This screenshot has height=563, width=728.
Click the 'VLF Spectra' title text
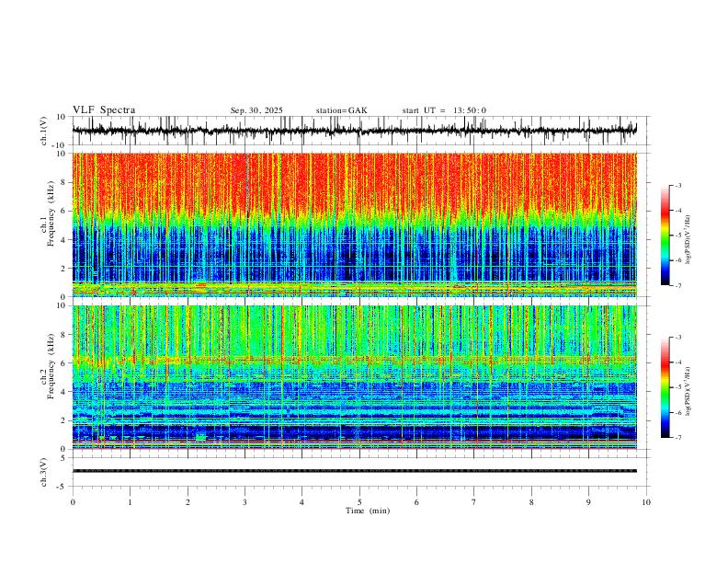pos(104,110)
